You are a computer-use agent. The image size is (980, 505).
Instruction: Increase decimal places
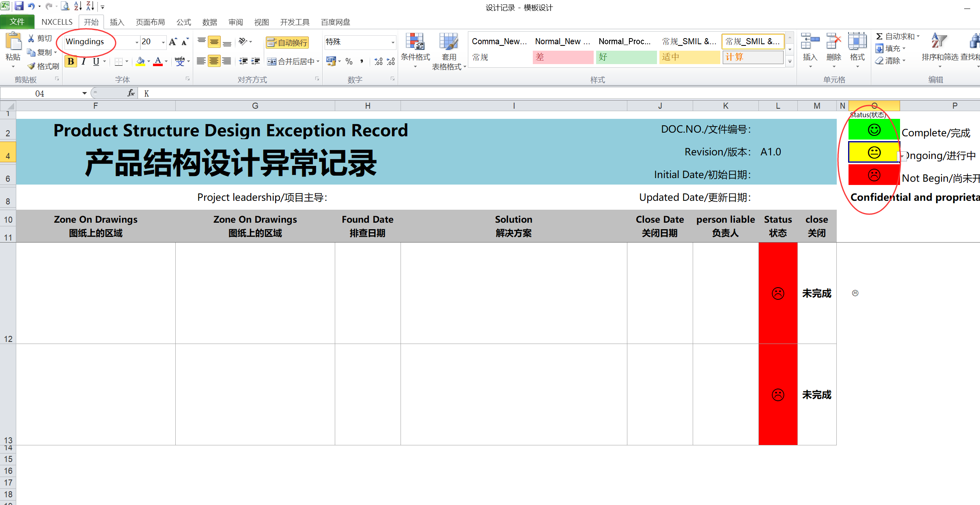coord(378,61)
